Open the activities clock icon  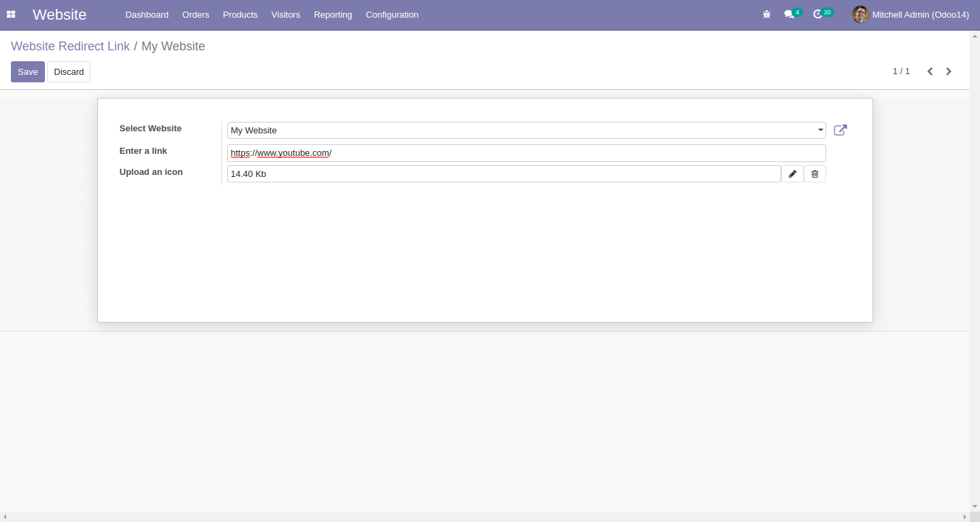pyautogui.click(x=820, y=14)
